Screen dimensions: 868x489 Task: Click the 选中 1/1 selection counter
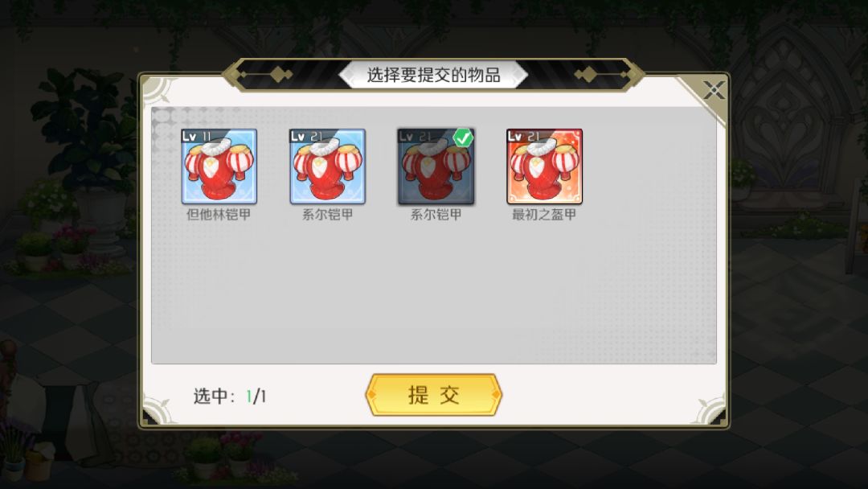[230, 396]
